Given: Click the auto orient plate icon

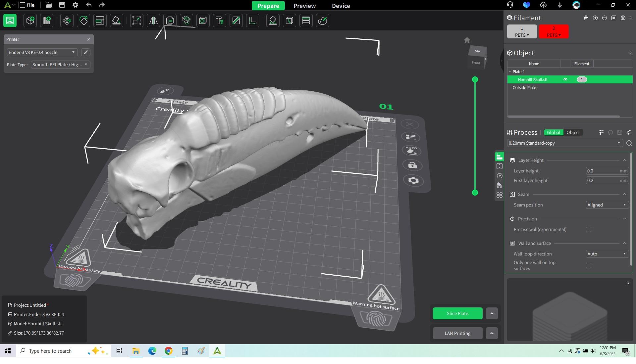Looking at the screenshot, I should (411, 151).
